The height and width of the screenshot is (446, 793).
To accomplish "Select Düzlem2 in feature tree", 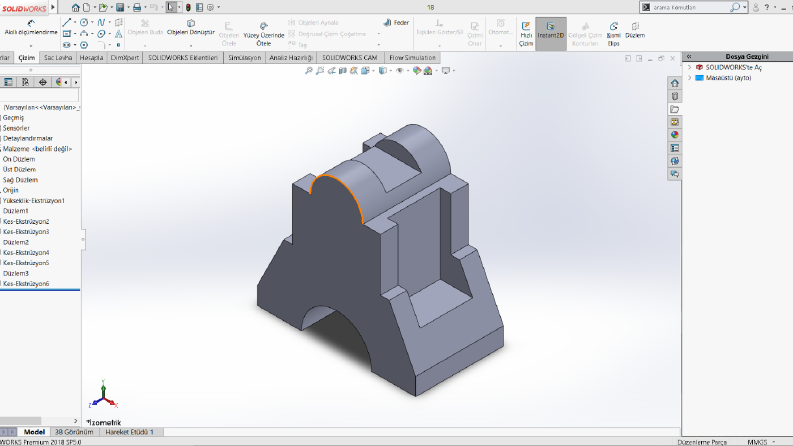I will 16,242.
